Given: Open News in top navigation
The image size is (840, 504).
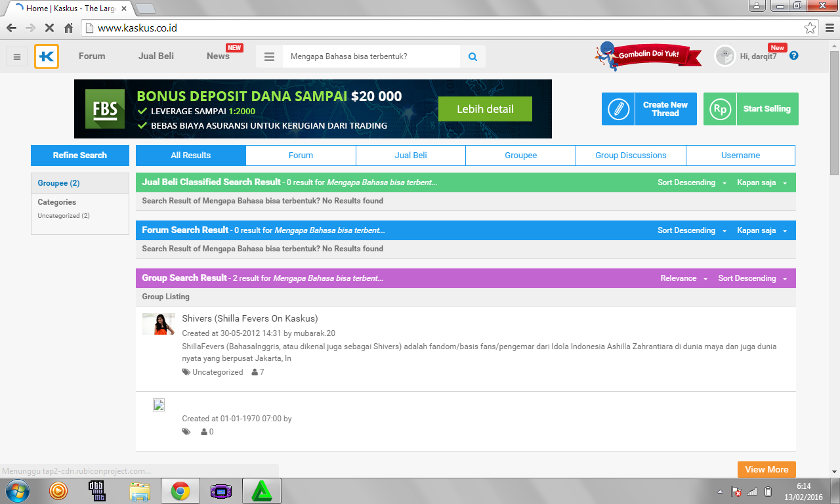Looking at the screenshot, I should pos(218,56).
